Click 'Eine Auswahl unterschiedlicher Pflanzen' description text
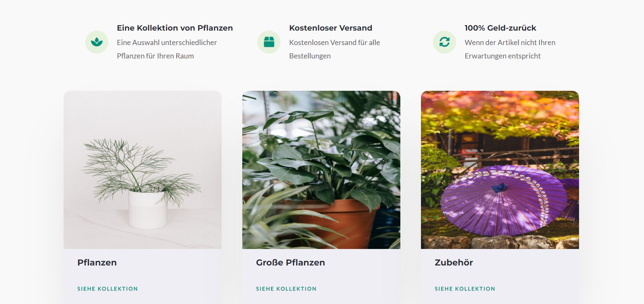This screenshot has height=304, width=644. [x=167, y=49]
